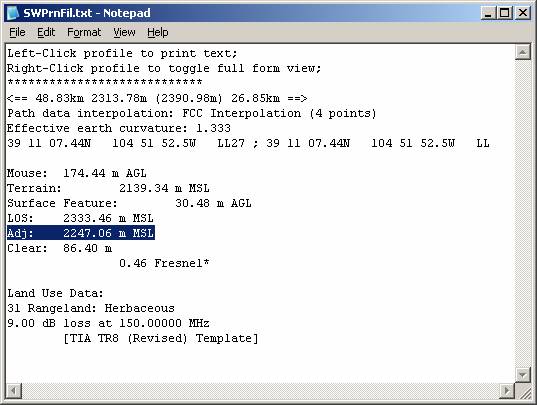Minimize the Notepad window
The image size is (537, 405).
coord(488,13)
